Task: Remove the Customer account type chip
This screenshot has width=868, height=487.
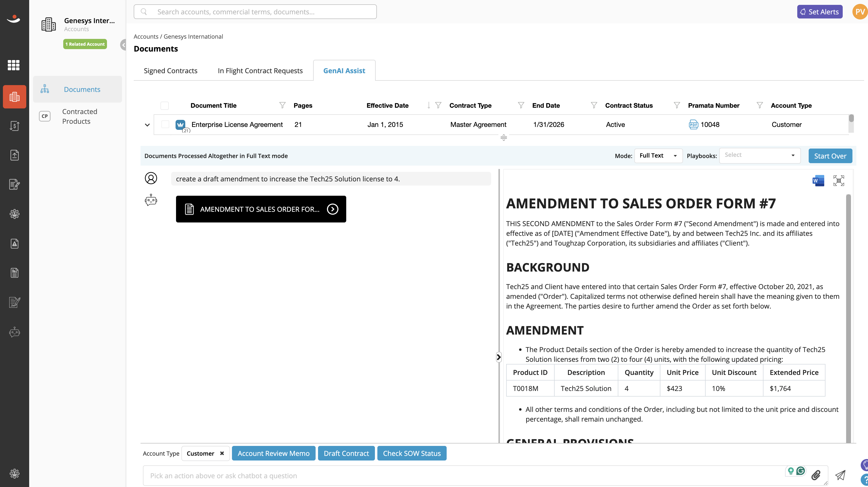Action: (222, 453)
